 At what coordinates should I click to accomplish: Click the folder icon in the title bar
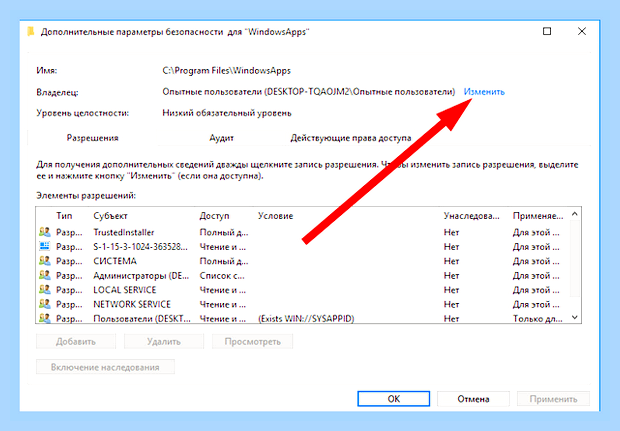[x=30, y=32]
